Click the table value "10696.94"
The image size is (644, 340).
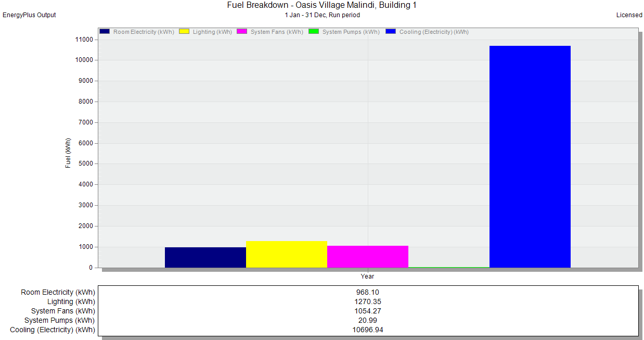[368, 330]
